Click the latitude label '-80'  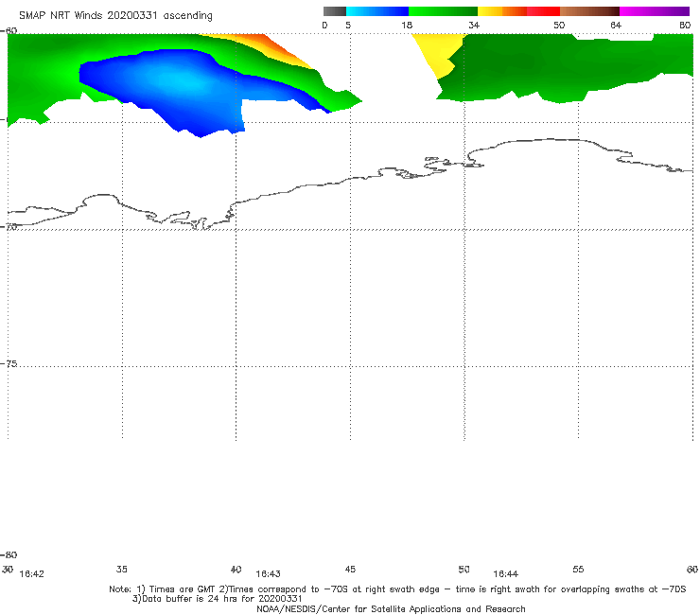point(9,554)
